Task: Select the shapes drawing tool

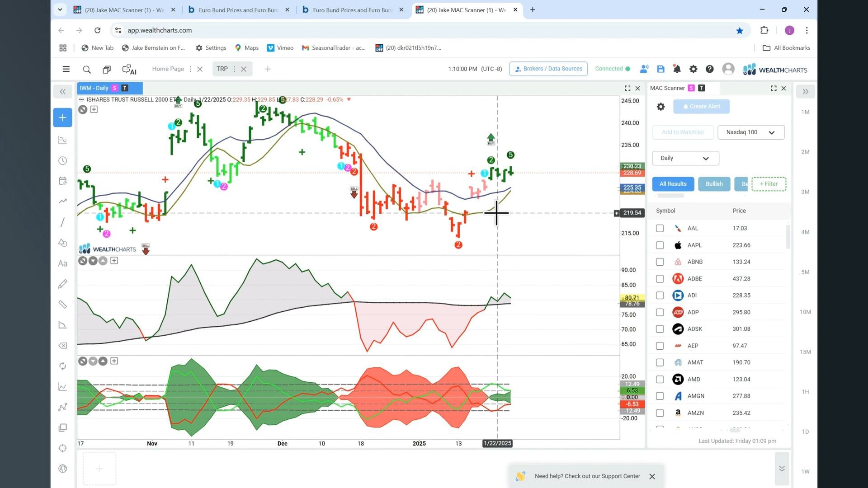Action: point(62,243)
